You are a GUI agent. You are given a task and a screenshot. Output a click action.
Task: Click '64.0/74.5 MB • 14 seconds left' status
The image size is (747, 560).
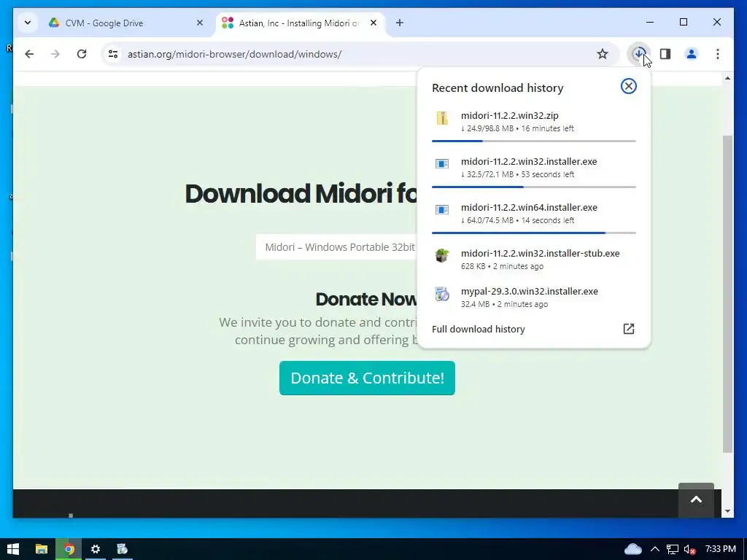(x=517, y=220)
